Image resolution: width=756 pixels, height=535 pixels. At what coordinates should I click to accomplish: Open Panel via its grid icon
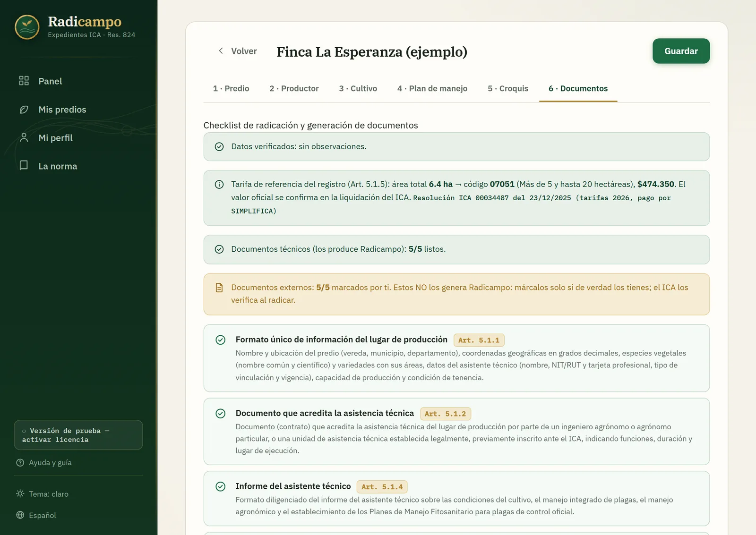tap(24, 81)
